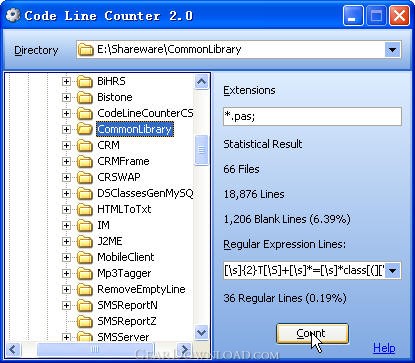Click the tree scroll up arrow
The width and height of the screenshot is (415, 363).
click(x=202, y=82)
